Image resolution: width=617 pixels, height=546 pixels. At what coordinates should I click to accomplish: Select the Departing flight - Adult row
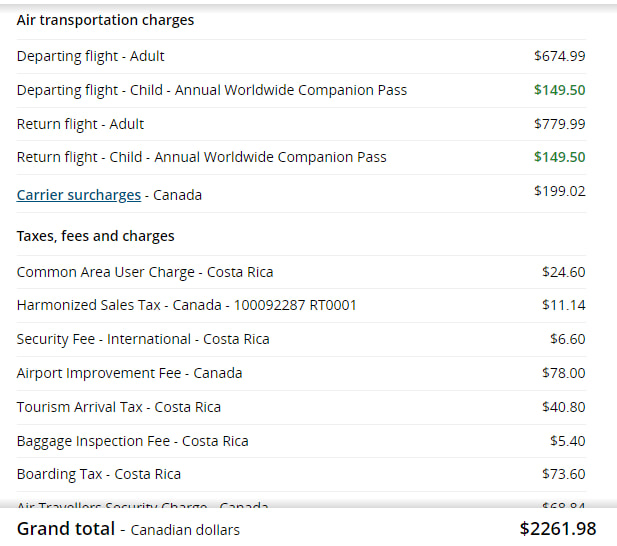91,56
